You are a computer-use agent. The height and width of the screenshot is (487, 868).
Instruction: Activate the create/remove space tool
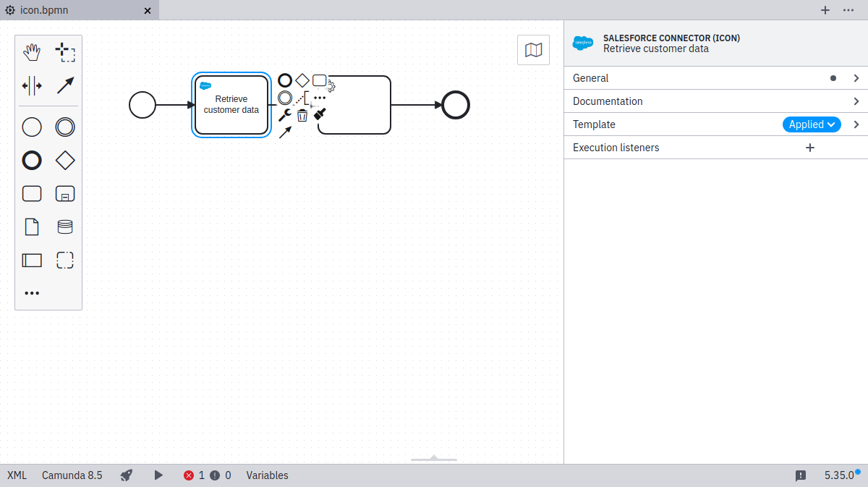(x=32, y=85)
